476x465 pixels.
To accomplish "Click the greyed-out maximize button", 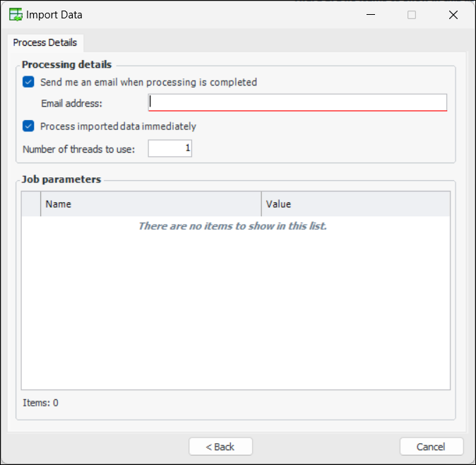I will click(x=412, y=14).
